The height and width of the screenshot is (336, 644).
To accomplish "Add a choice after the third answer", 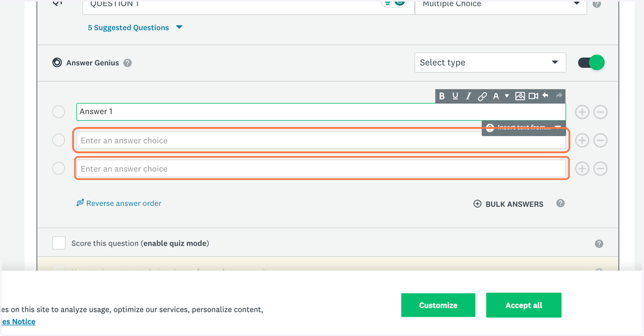I will [582, 168].
